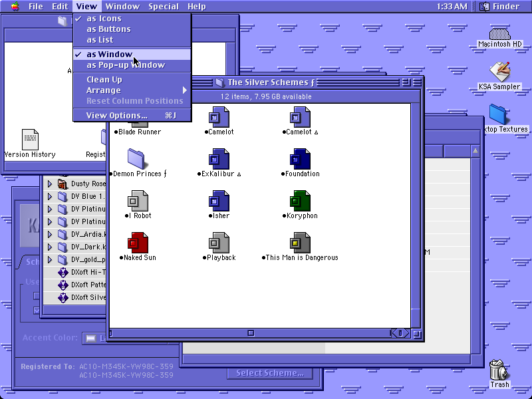Expand the DV_Ardia folder disclosure triangle
This screenshot has height=399, width=532.
(x=49, y=234)
